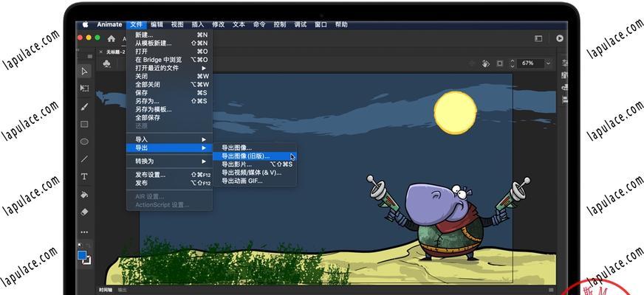Expand the 导入 submenu
The image size is (644, 295).
tap(170, 139)
